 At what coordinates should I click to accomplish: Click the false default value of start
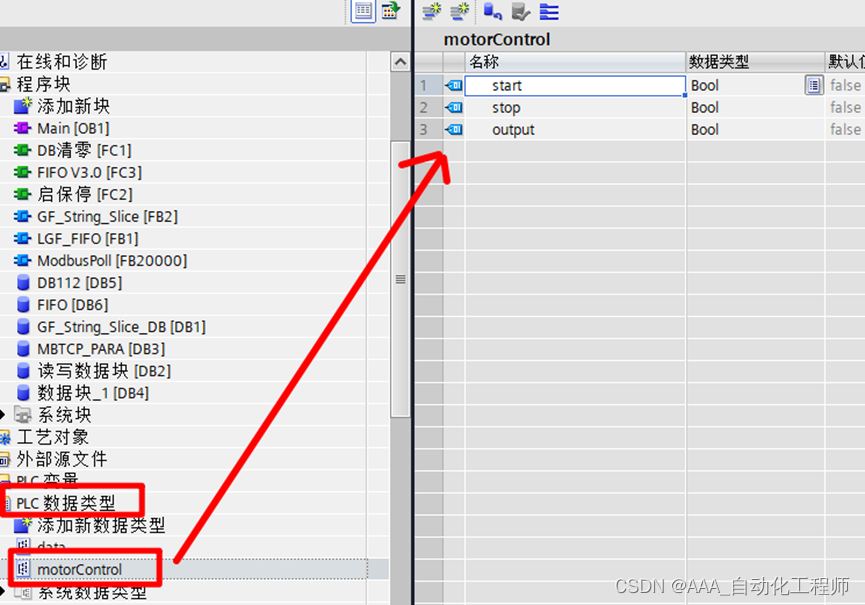(x=845, y=85)
